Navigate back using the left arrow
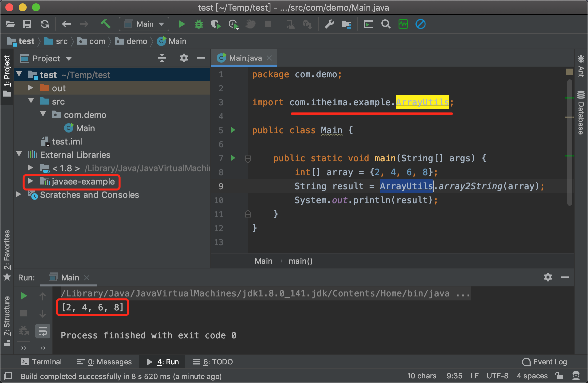The width and height of the screenshot is (588, 383). click(x=66, y=24)
